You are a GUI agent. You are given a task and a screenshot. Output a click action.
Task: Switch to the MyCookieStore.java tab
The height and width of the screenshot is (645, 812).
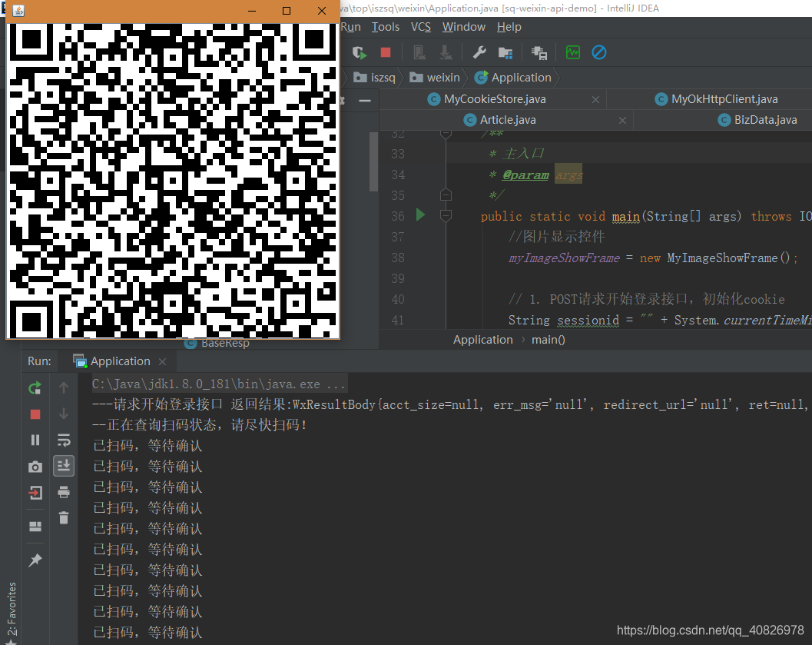point(495,99)
